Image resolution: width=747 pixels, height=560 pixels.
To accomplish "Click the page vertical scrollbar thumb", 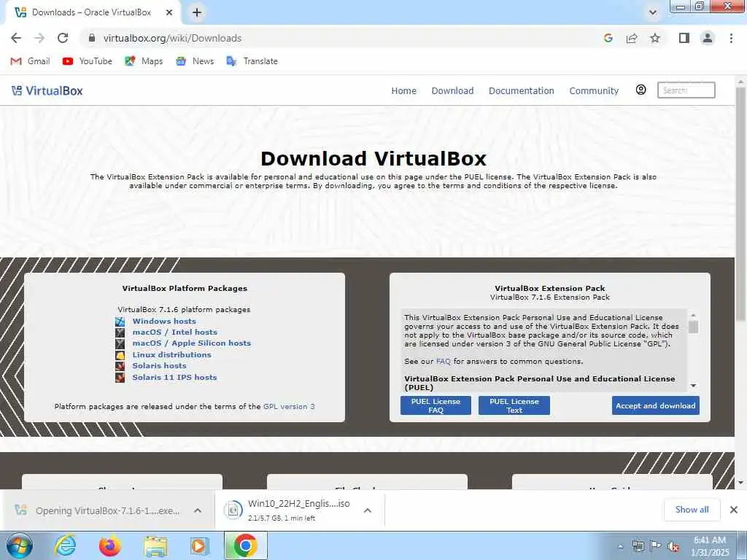I will click(740, 204).
